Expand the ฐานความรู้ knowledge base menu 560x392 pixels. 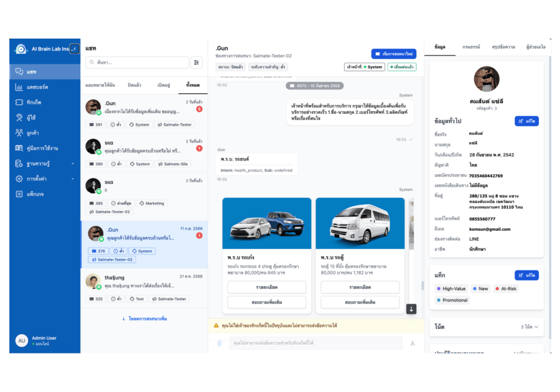tap(44, 164)
